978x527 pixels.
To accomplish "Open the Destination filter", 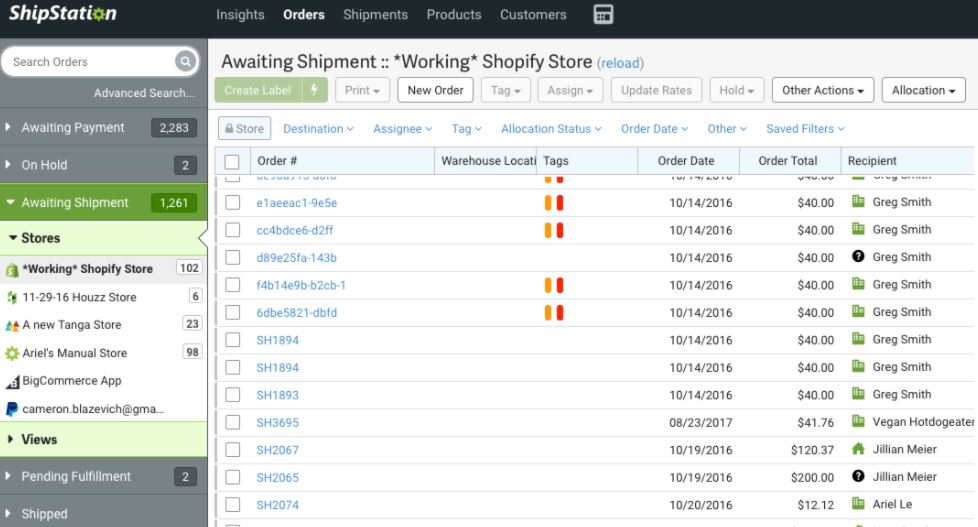I will (x=318, y=128).
